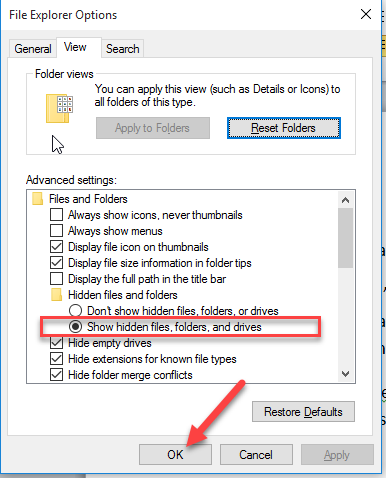The image size is (386, 478).
Task: Click the Advanced settings: label
Action: click(71, 180)
